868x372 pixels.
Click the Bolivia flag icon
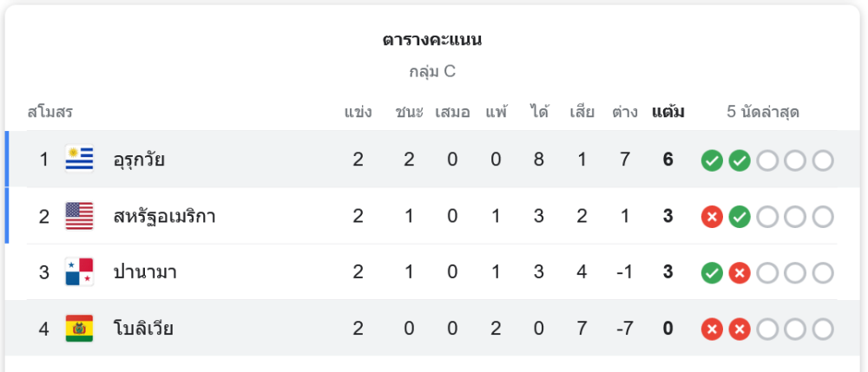tap(79, 329)
